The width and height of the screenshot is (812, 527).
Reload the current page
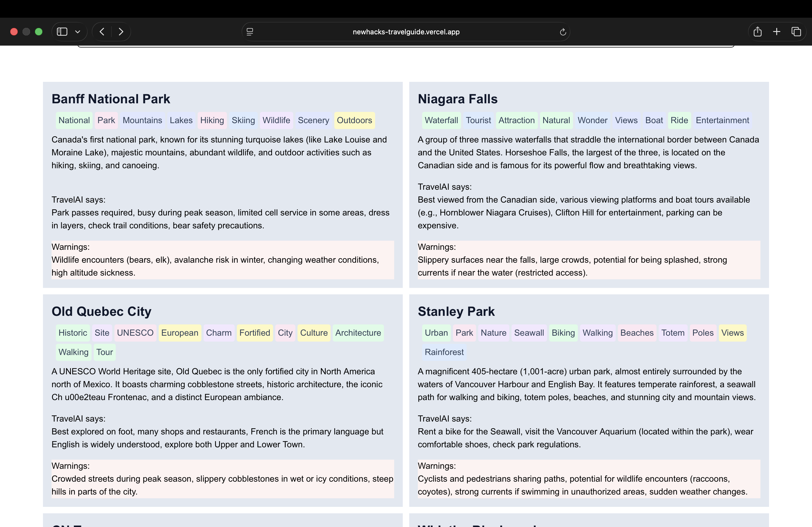pos(563,32)
